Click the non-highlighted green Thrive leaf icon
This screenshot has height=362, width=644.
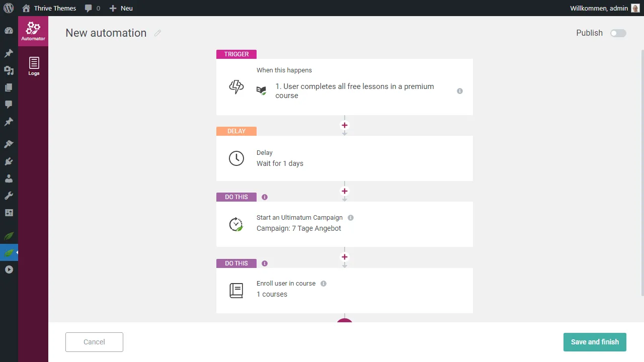point(9,235)
